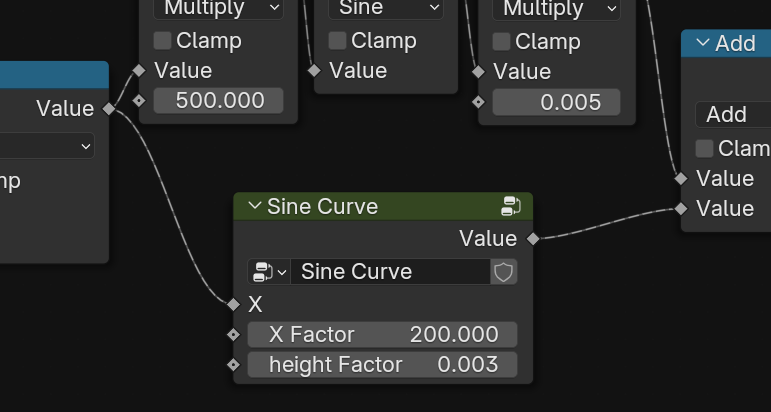
Task: Click the height Factor input socket
Action: pyautogui.click(x=234, y=364)
